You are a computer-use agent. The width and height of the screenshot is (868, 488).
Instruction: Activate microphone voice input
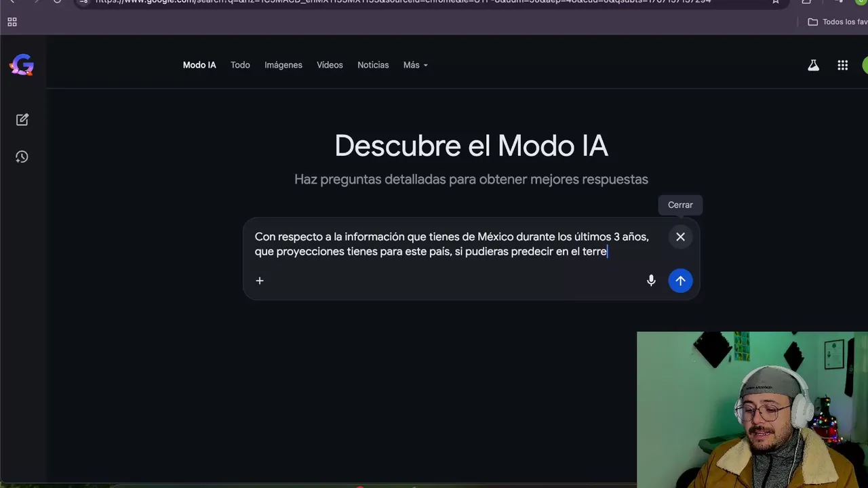point(651,281)
